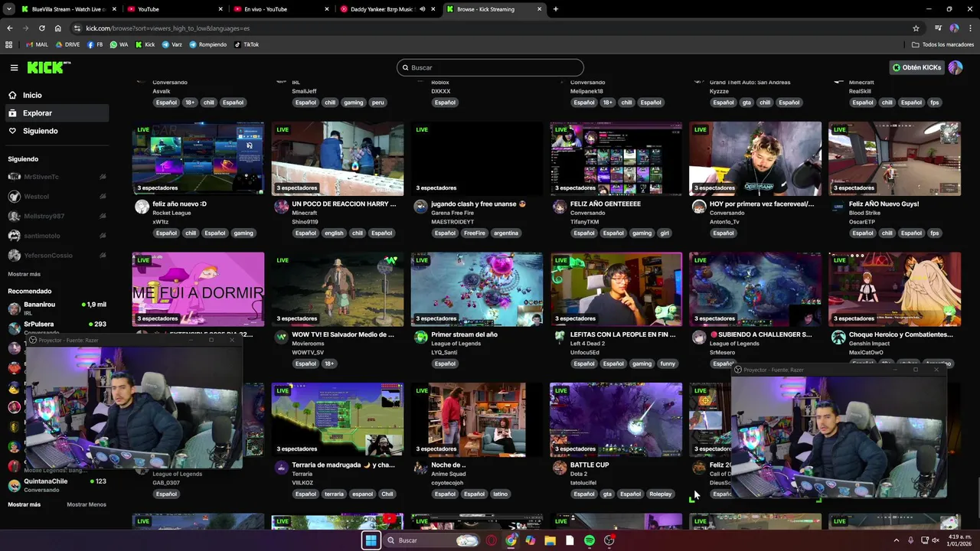This screenshot has width=980, height=551.
Task: Click the 'funny' tag under UnfocuSEd
Action: click(668, 364)
